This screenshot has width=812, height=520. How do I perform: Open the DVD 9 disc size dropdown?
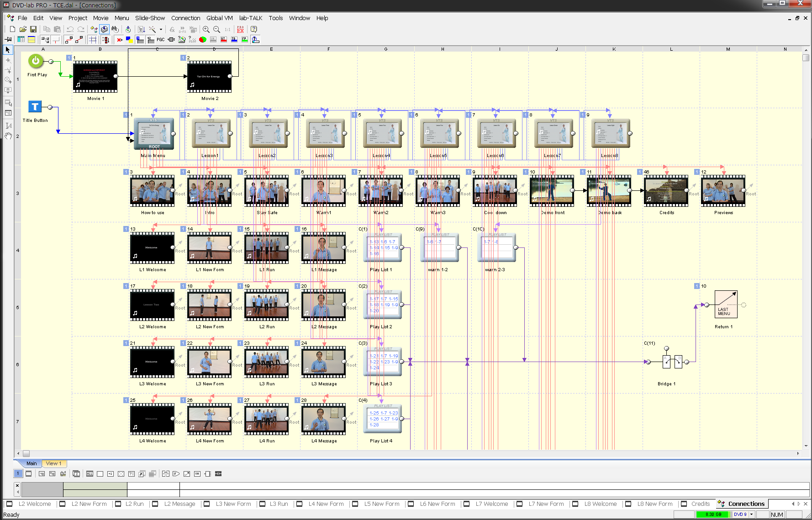coord(751,515)
